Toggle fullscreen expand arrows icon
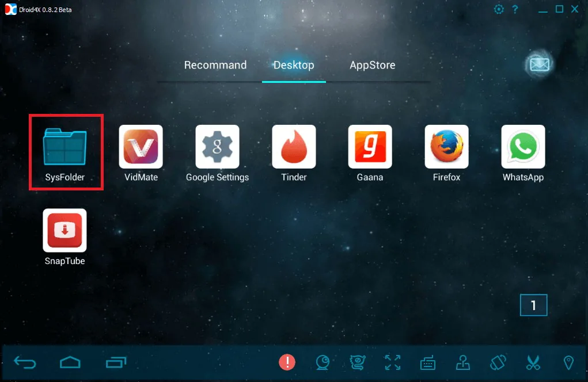Viewport: 588px width, 382px height. (393, 362)
